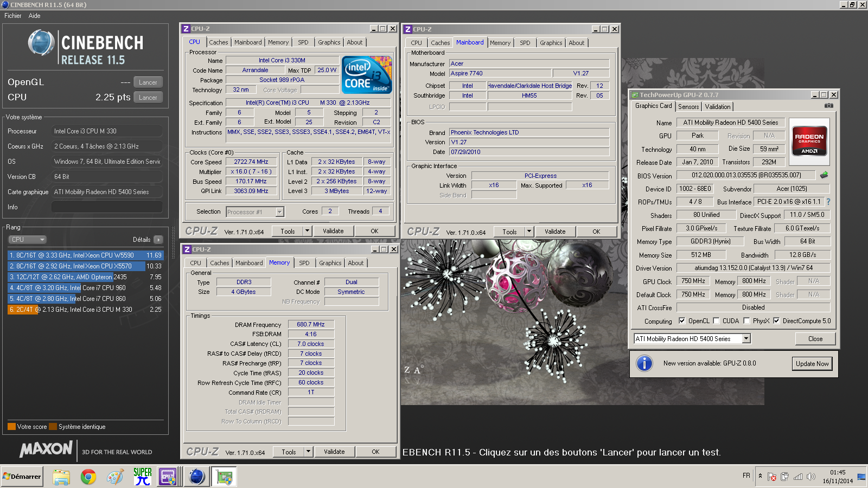868x488 pixels.
Task: Open Windows Explorer from the taskbar
Action: click(61, 477)
